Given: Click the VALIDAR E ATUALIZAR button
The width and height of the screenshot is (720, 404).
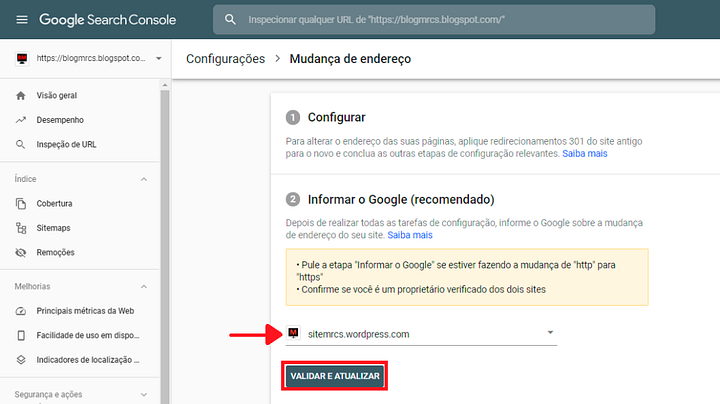Looking at the screenshot, I should pos(335,376).
